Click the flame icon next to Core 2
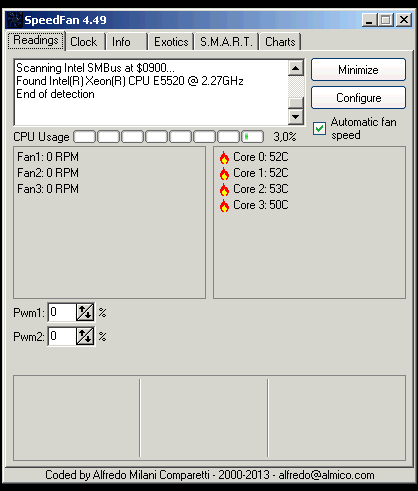The height and width of the screenshot is (491, 418). pos(224,189)
